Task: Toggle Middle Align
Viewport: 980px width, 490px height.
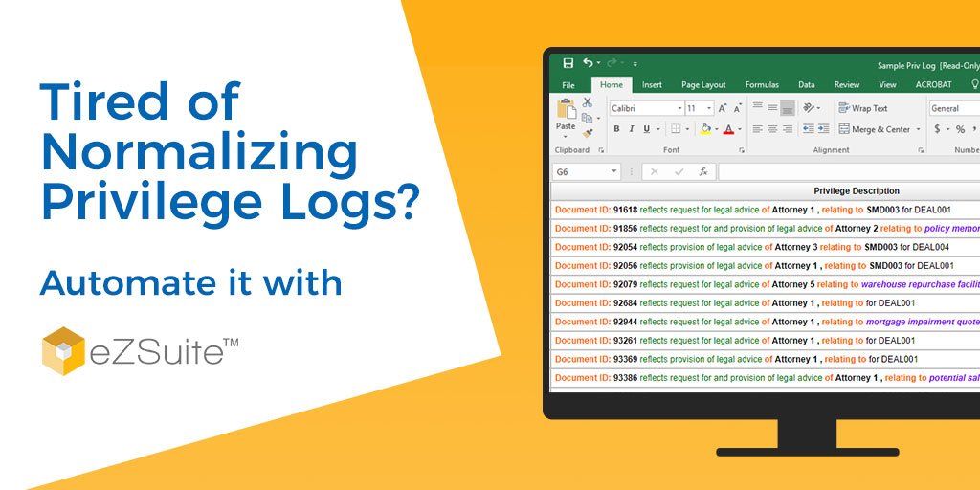Action: [772, 107]
